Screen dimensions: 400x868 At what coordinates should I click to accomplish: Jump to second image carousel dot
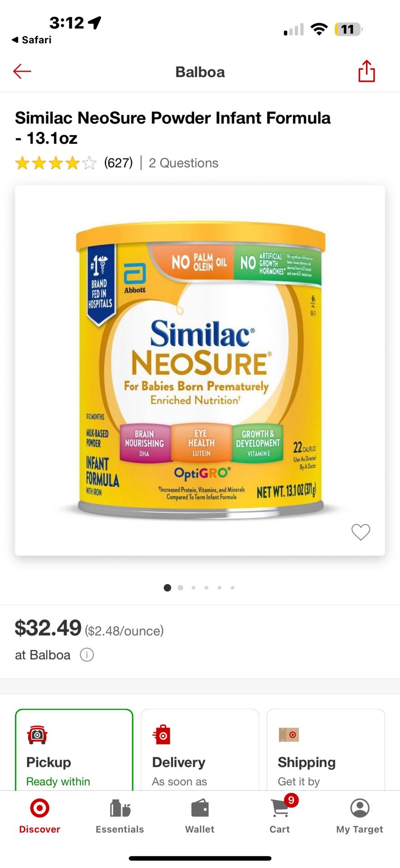pyautogui.click(x=181, y=588)
